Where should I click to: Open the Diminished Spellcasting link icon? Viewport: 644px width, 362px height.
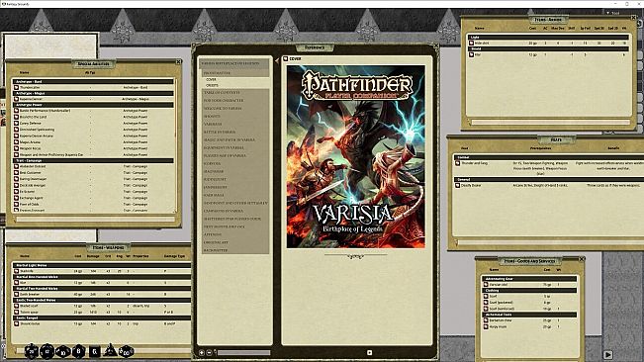click(16, 130)
